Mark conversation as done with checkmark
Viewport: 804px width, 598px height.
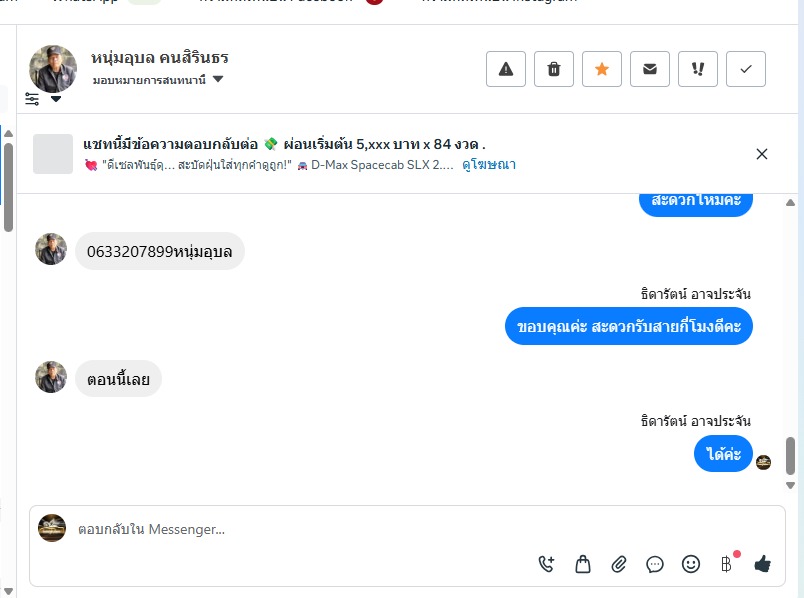pos(746,69)
